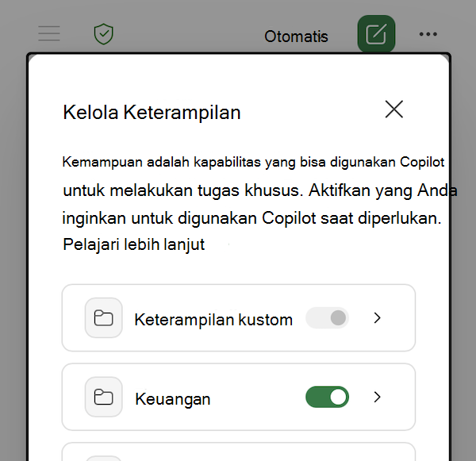
Task: Enable the Keterampilan kustom toggle
Action: tap(327, 317)
